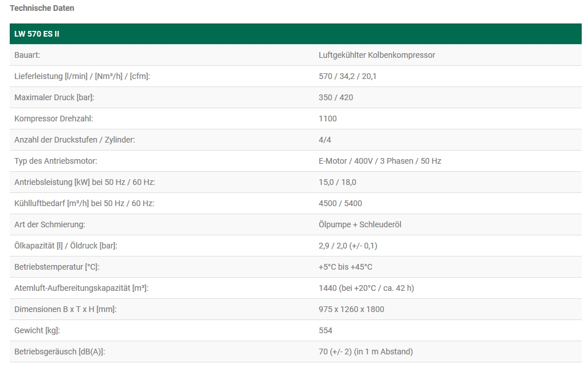
Task: Click the 'Kompressor Drehzahl:' label
Action: click(x=54, y=119)
